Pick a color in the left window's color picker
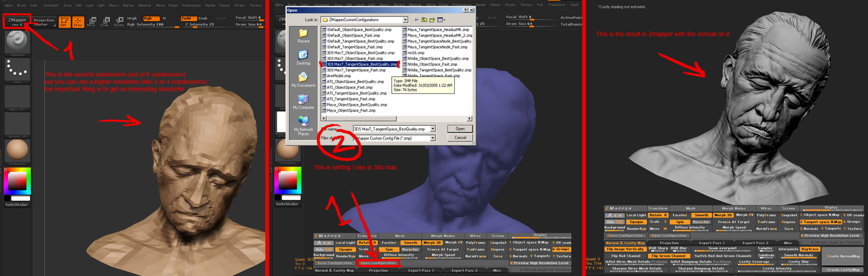The width and height of the screenshot is (868, 276). [x=17, y=181]
